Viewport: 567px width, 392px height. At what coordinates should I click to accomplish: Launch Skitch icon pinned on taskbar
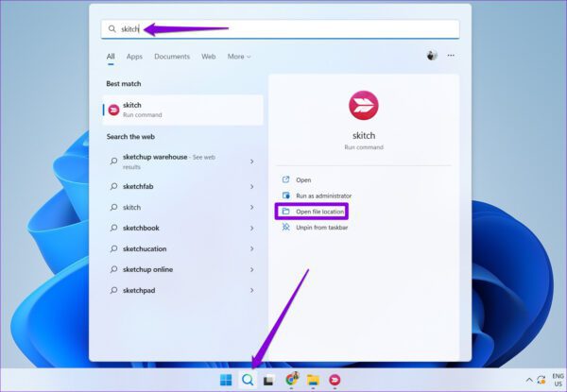click(335, 380)
